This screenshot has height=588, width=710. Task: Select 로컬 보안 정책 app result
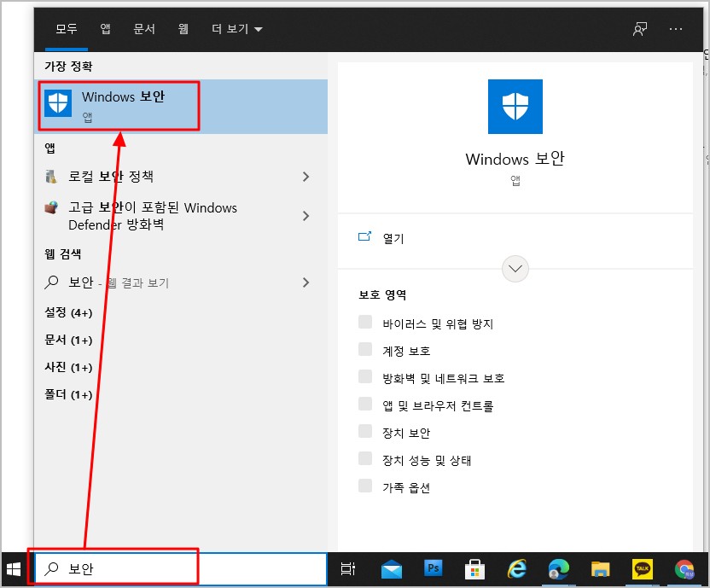tap(181, 176)
